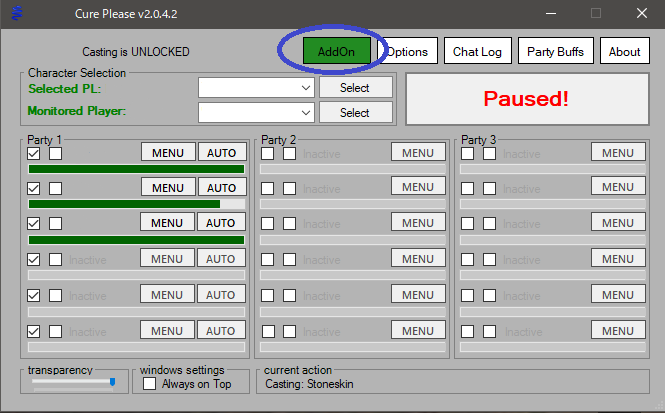Screen dimensions: 665x413
Task: Check the first Party 2 slot's first checkbox
Action: [x=268, y=153]
